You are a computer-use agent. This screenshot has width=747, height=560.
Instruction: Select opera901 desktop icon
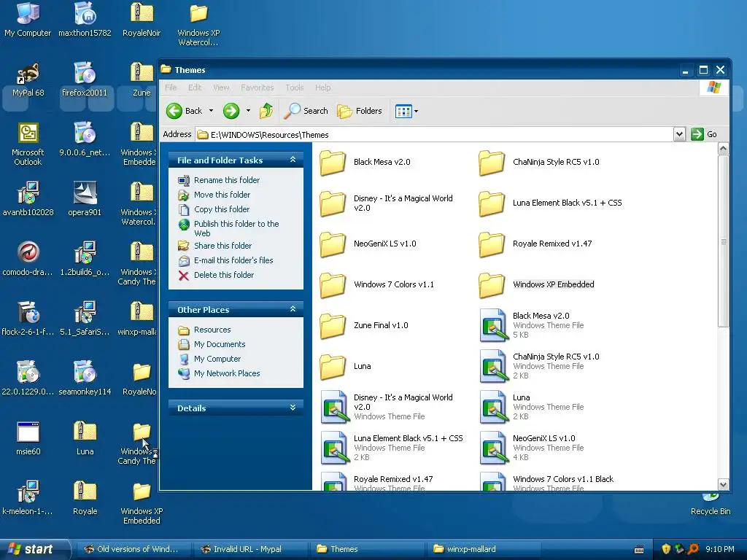(x=85, y=198)
